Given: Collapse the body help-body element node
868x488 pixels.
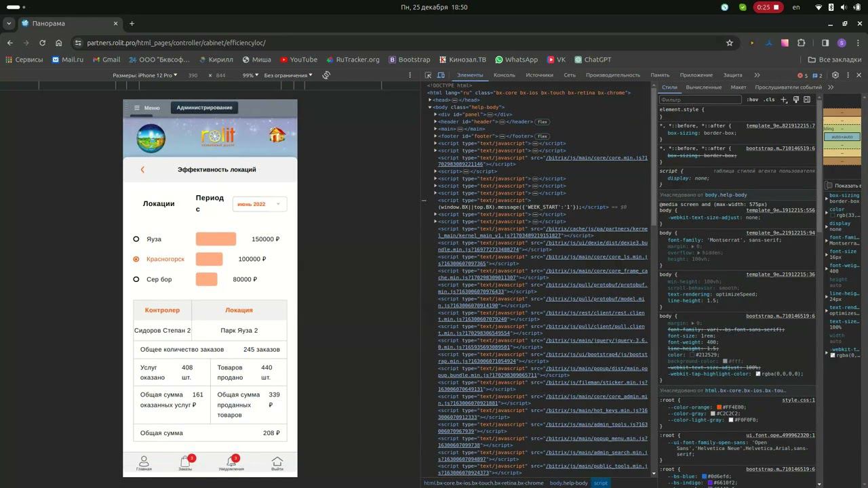Looking at the screenshot, I should 430,107.
